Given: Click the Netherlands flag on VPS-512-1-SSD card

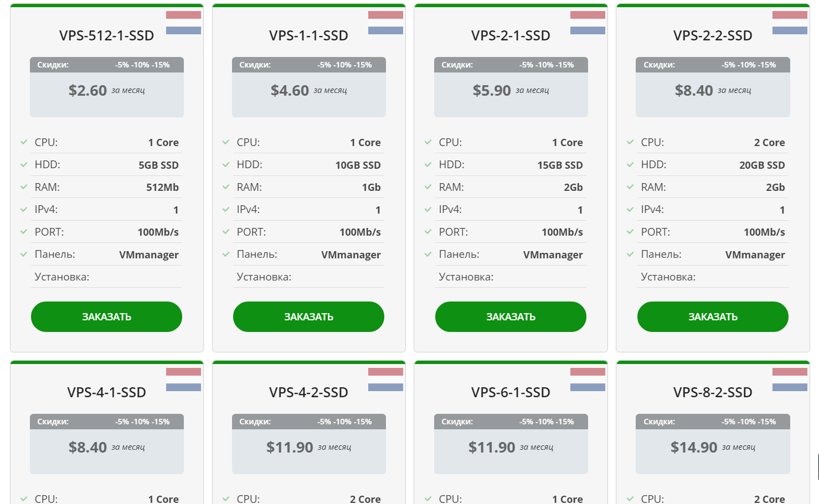Looking at the screenshot, I should coord(183,23).
